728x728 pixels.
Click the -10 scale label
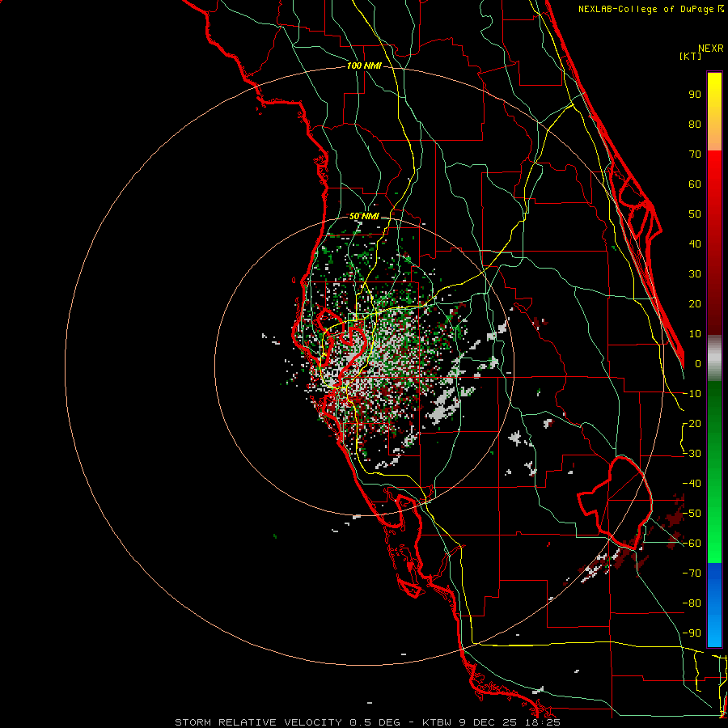(x=692, y=394)
